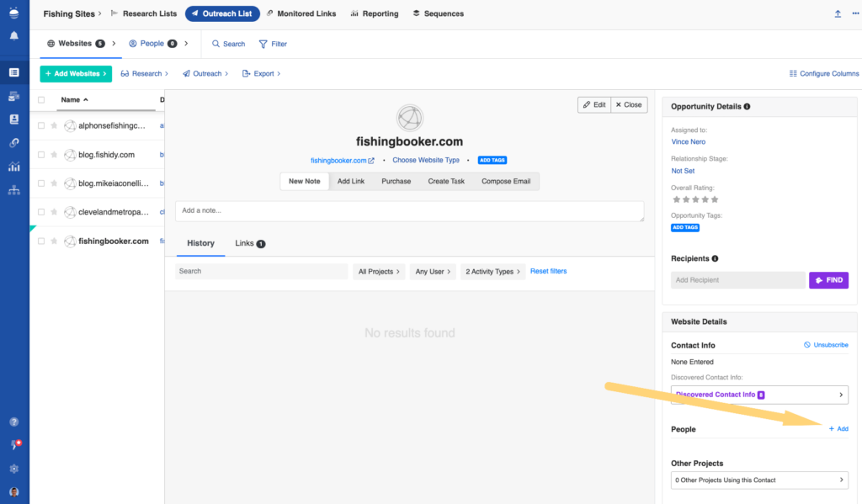This screenshot has height=504, width=862.
Task: Expand the 2 Activity Types dropdown
Action: (x=492, y=272)
